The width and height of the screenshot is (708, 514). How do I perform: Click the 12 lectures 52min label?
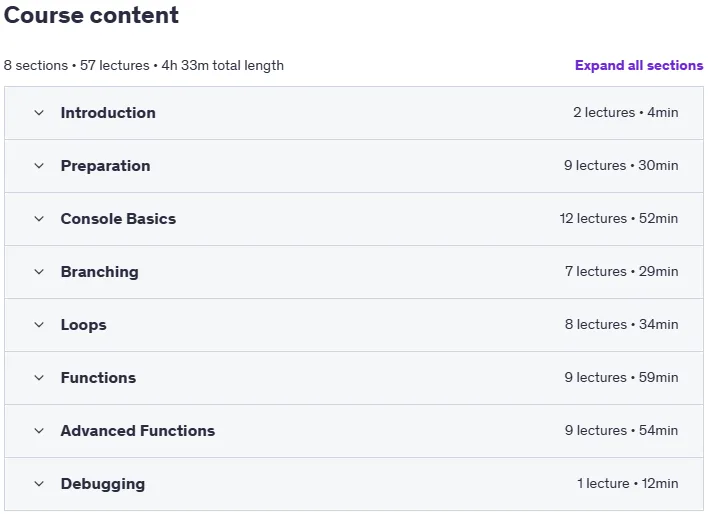coord(619,219)
